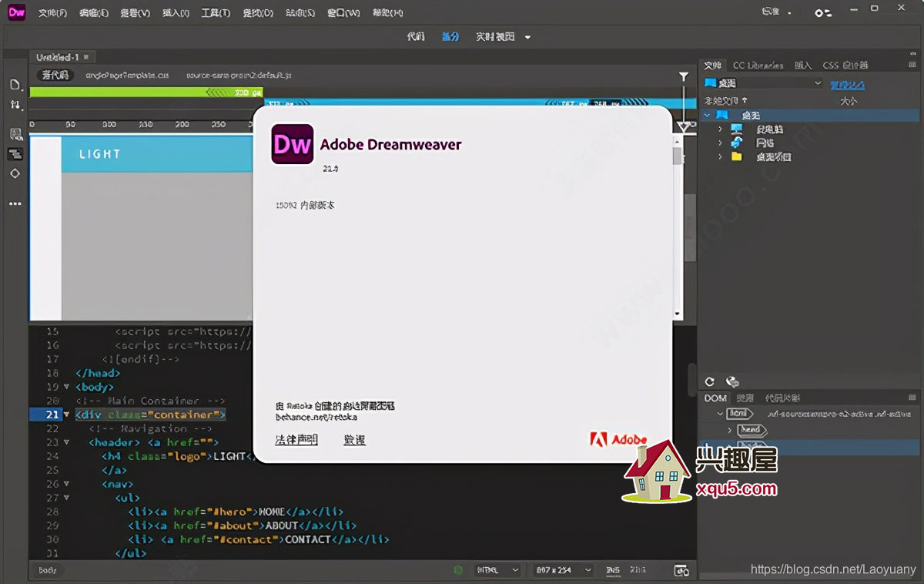Viewport: 924px width, 584px height.
Task: Click the Manage Sites link in Files panel
Action: (847, 84)
